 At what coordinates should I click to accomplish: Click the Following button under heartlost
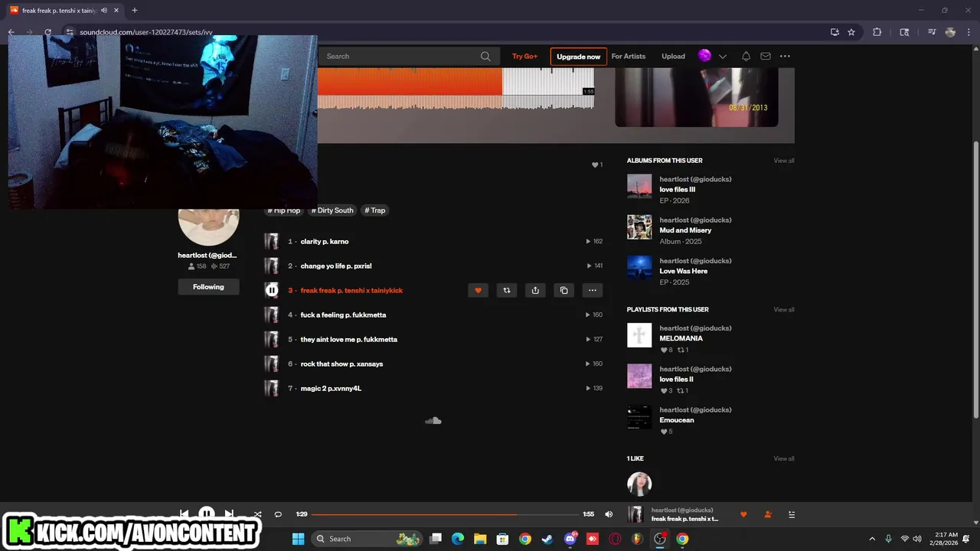click(208, 287)
